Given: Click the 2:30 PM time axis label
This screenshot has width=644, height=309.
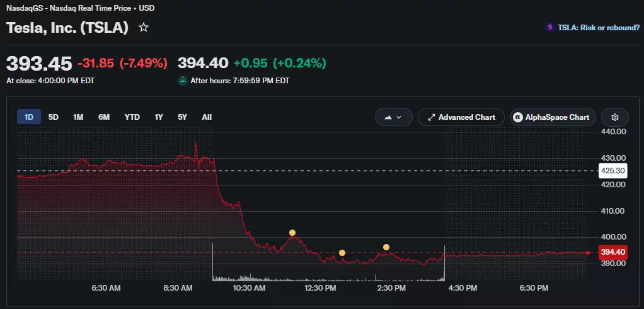Looking at the screenshot, I should (391, 288).
